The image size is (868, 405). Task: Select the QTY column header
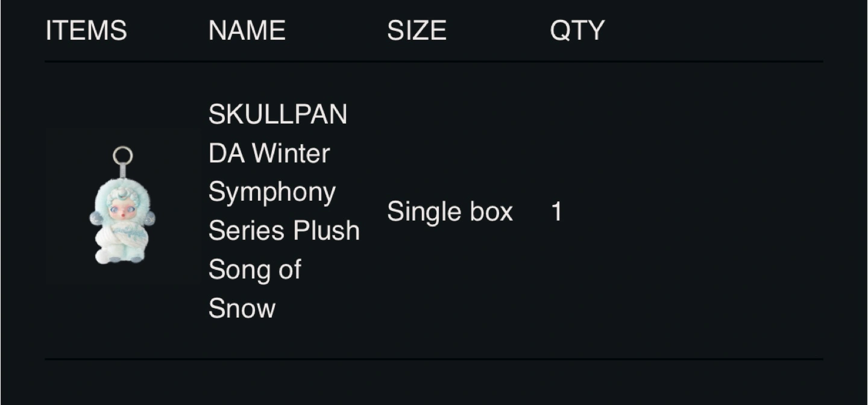click(x=577, y=30)
